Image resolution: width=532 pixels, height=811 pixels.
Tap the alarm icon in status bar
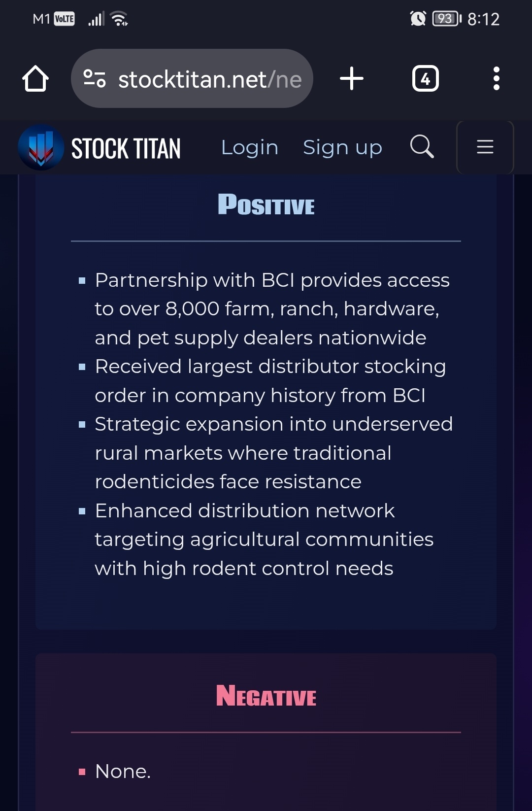tap(418, 19)
